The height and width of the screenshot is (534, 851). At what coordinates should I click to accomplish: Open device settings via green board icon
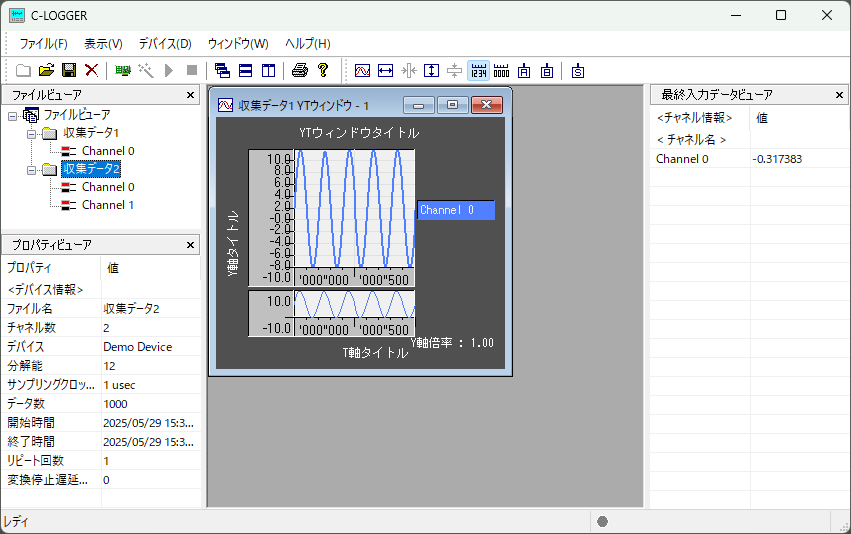click(123, 70)
